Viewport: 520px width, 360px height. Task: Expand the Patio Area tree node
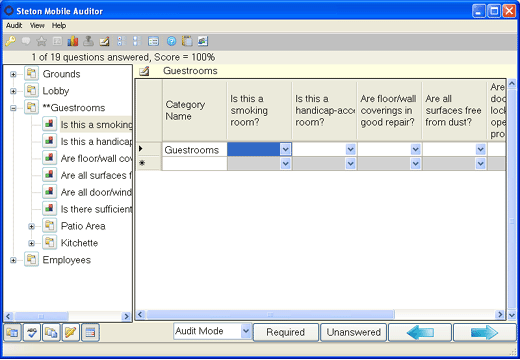pos(31,227)
